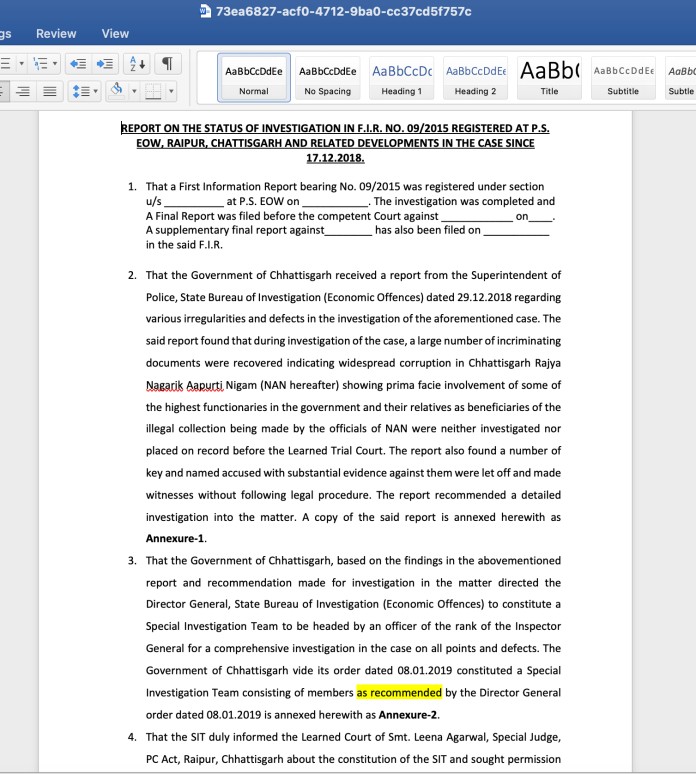Image resolution: width=696 pixels, height=774 pixels.
Task: Click '17.12.2018.' in the title
Action: [335, 158]
